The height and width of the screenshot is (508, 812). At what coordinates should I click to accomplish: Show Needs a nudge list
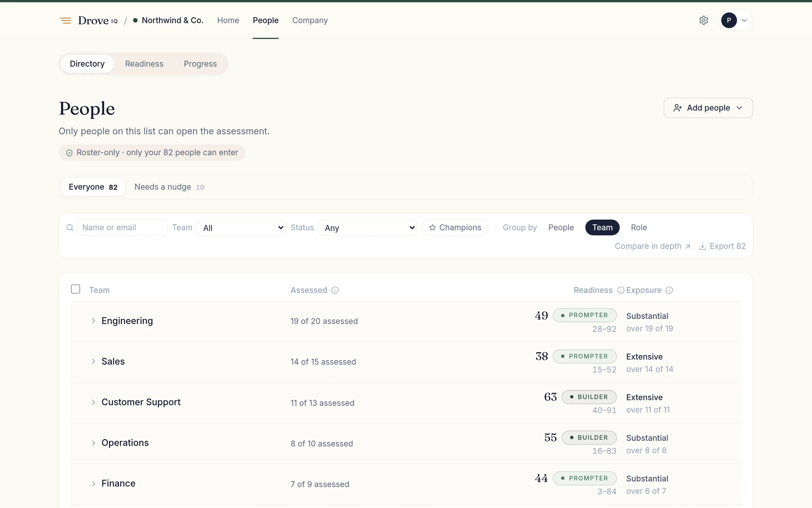(169, 187)
